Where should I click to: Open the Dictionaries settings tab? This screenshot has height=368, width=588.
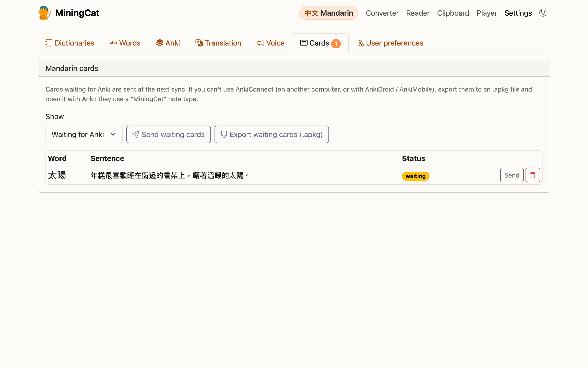[70, 43]
